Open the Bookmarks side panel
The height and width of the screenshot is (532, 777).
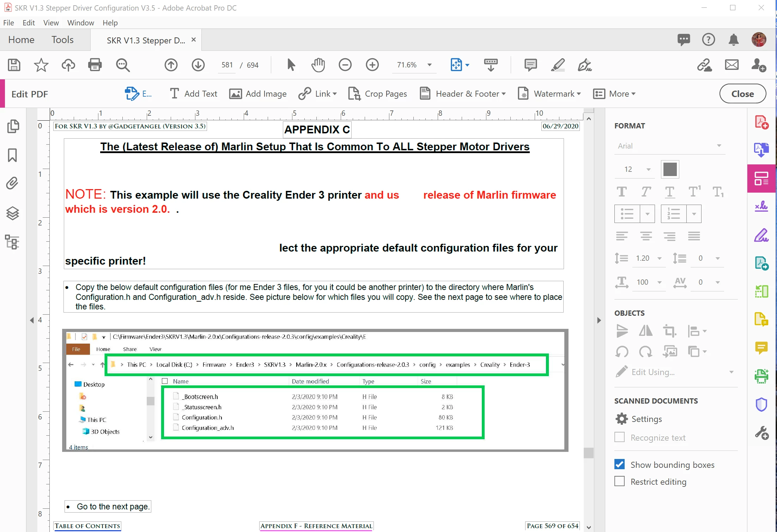pos(13,155)
